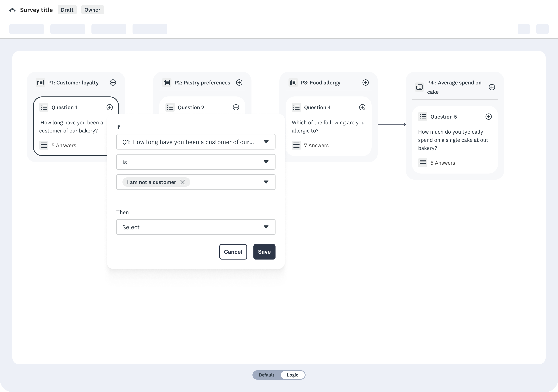Screen dimensions: 558x392
Task: Click the plus icon on Question 1
Action: click(x=110, y=107)
